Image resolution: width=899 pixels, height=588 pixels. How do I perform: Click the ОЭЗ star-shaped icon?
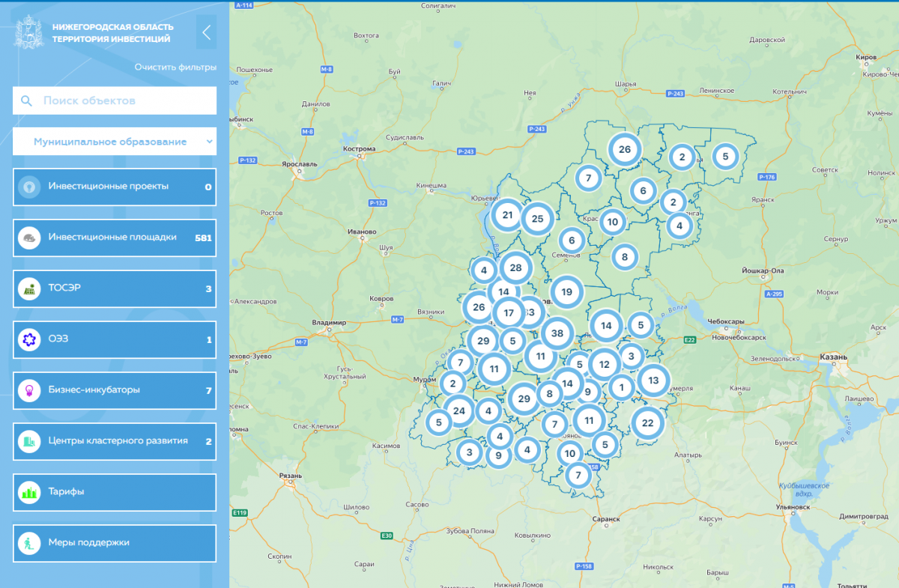(29, 339)
